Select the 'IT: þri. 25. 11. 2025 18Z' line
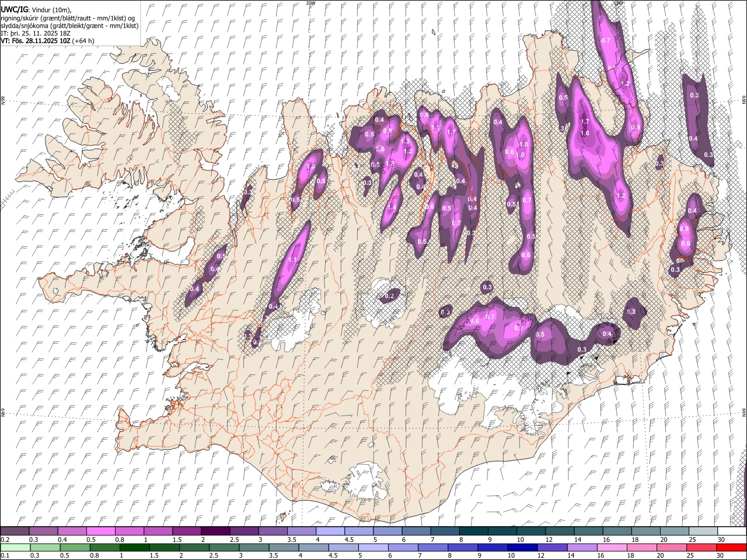 pyautogui.click(x=36, y=33)
